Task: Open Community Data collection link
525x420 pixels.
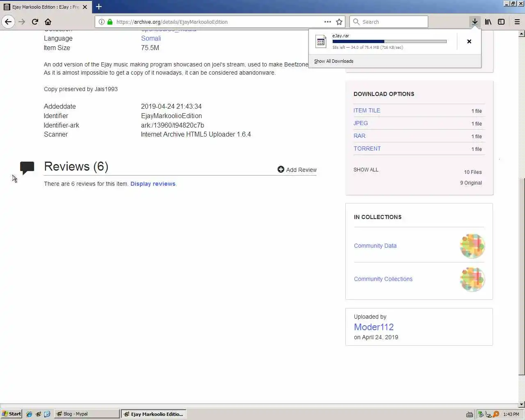Action: (x=375, y=246)
